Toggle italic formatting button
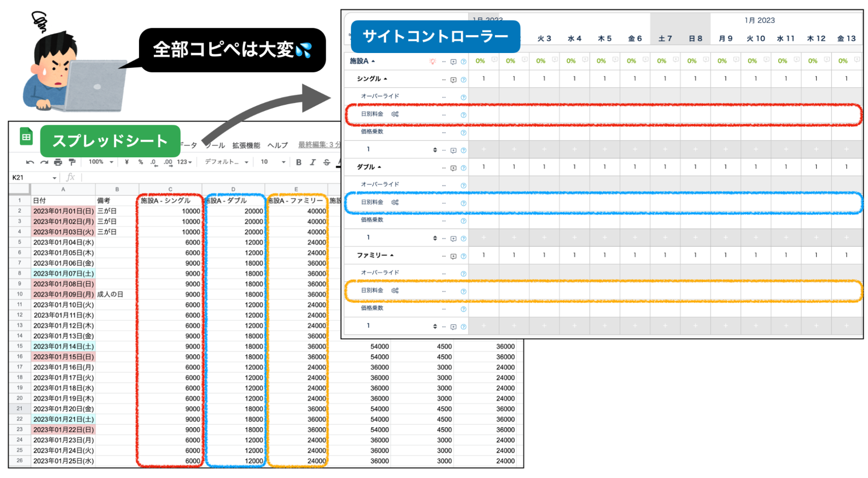Screen dimensions: 868x478 [x=313, y=162]
